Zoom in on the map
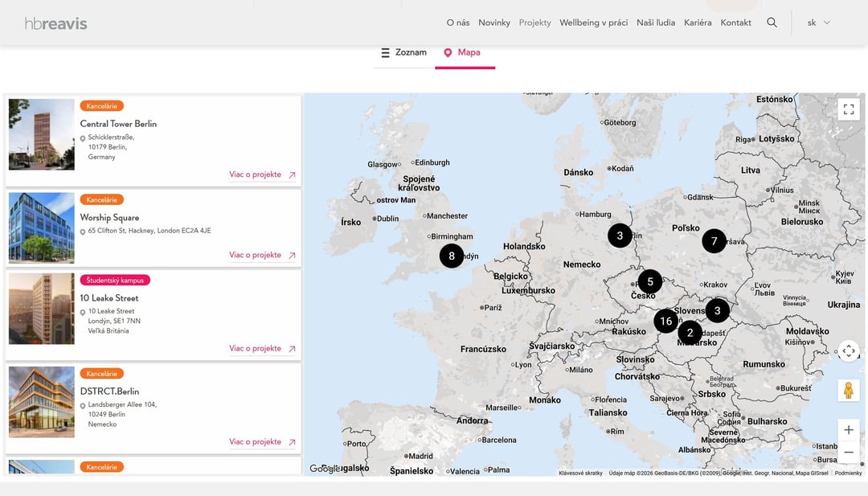Viewport: 868px width, 496px height. [x=849, y=429]
